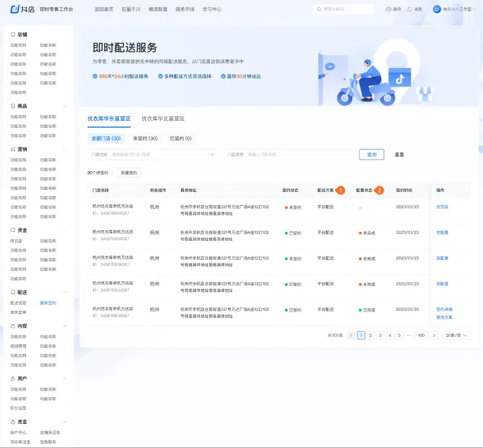Viewport: 483px width, 448px height.
Task: Click the 资金 icon above 保证金
Action: coord(12,230)
